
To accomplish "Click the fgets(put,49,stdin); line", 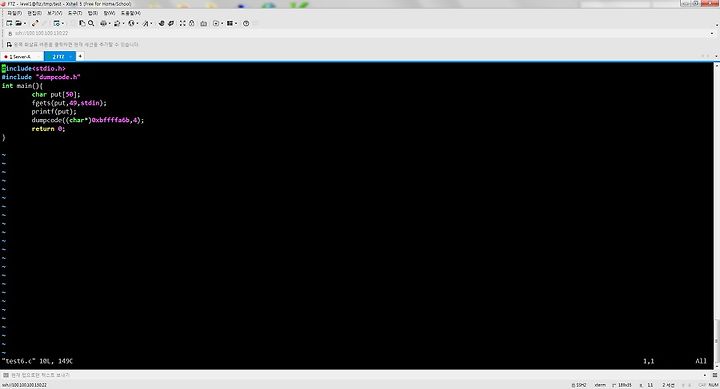I will point(69,103).
